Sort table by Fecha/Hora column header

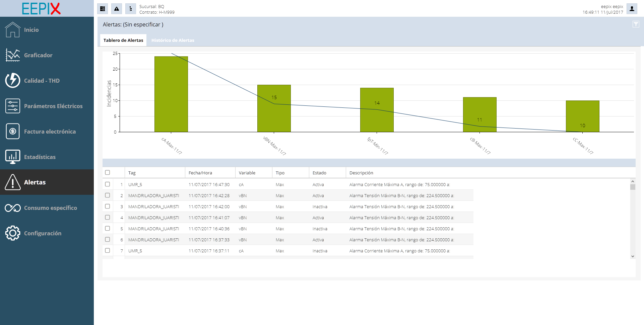pyautogui.click(x=200, y=173)
